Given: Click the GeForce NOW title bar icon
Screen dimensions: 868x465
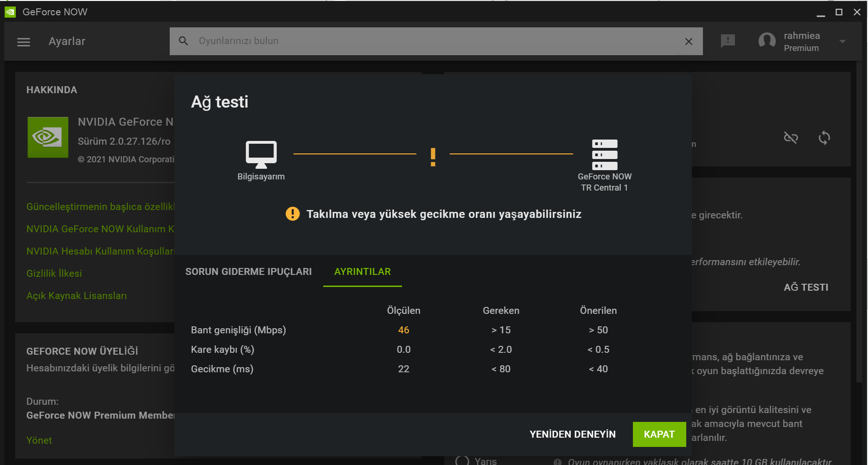Looking at the screenshot, I should pos(10,12).
